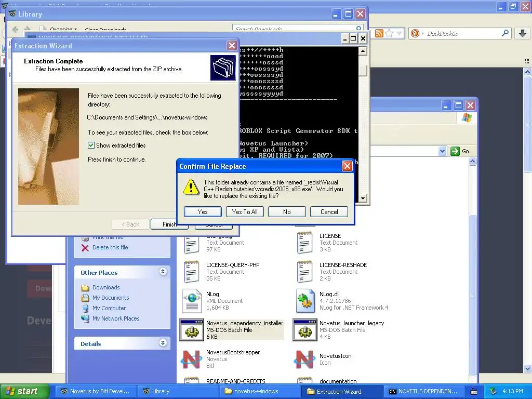Click Delete this file task link

click(x=110, y=247)
